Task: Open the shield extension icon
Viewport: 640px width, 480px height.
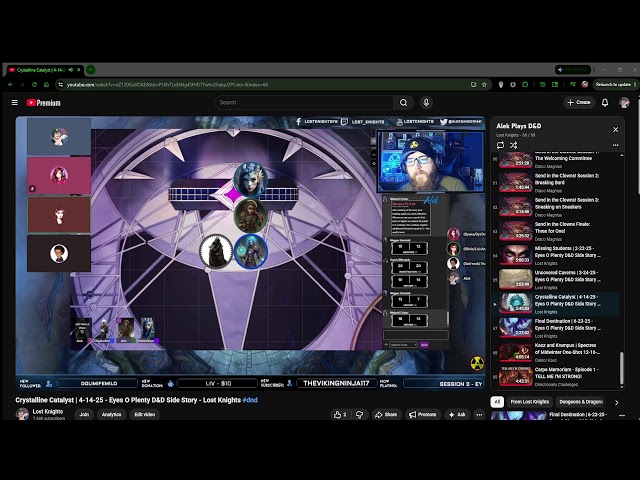Action: pos(501,84)
